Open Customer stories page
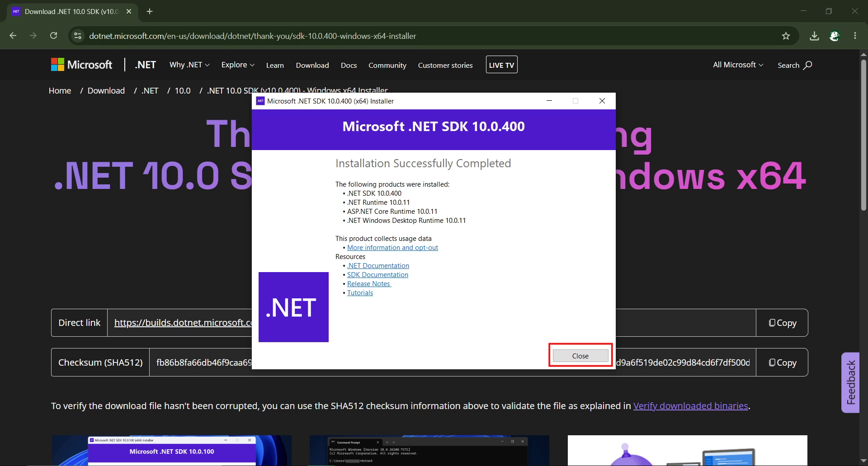This screenshot has width=868, height=466. click(x=445, y=65)
